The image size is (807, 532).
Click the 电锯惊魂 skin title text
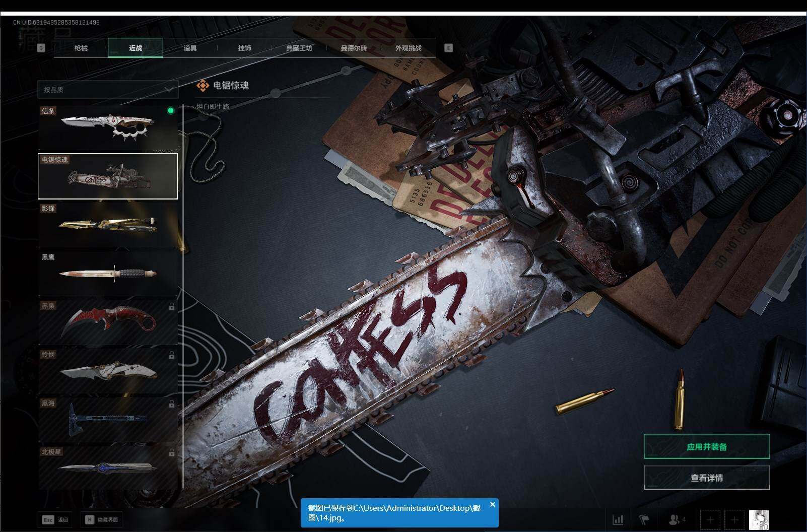pos(231,86)
